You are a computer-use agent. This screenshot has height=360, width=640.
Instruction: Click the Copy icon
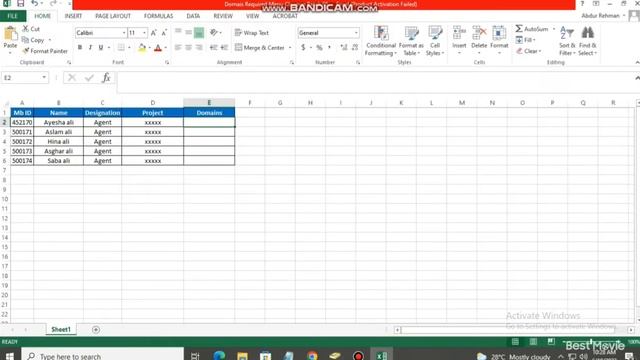coord(25,40)
